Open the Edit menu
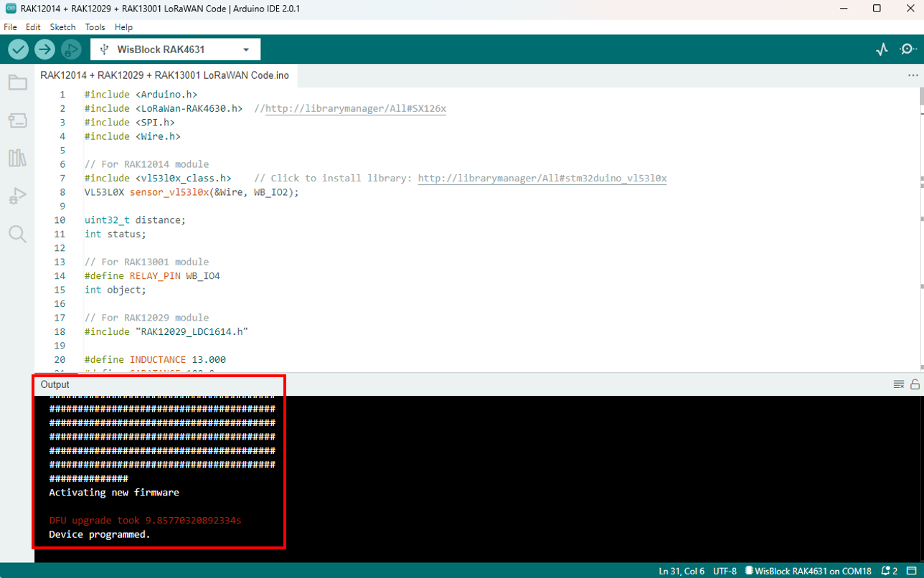Image resolution: width=924 pixels, height=578 pixels. point(33,27)
